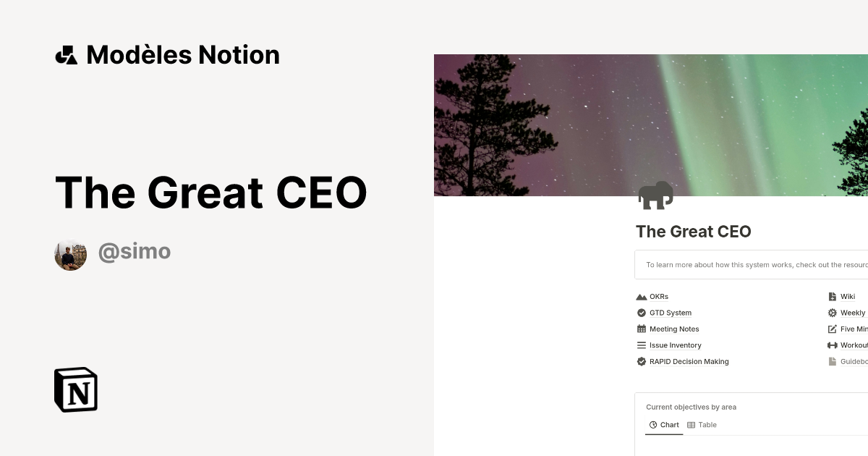Switch to the Table tab
Screen dimensions: 868x456
[702, 425]
